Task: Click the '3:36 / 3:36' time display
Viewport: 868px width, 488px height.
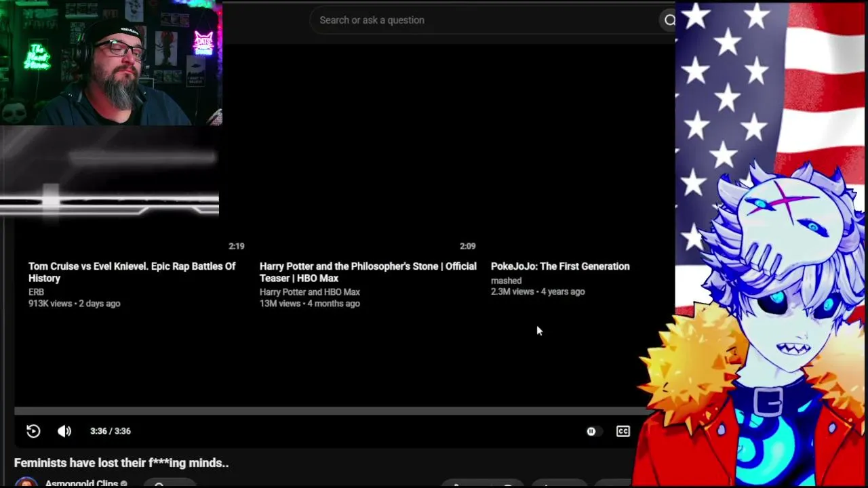Action: pos(111,431)
